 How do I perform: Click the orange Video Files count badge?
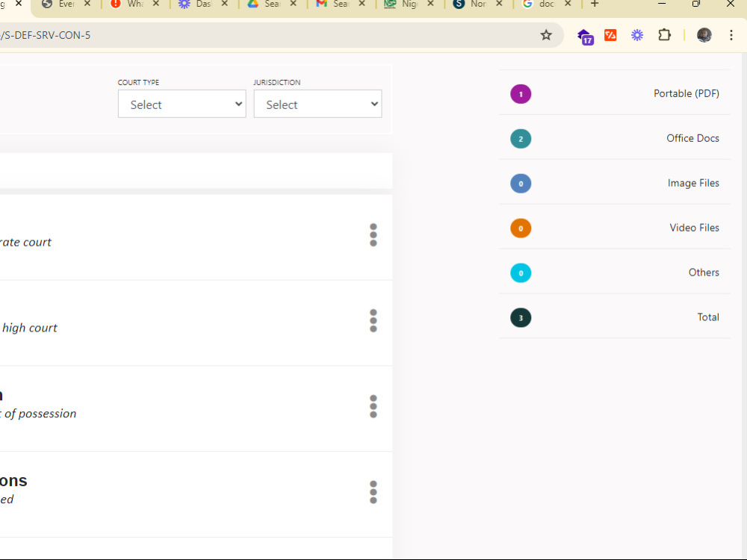(x=521, y=228)
